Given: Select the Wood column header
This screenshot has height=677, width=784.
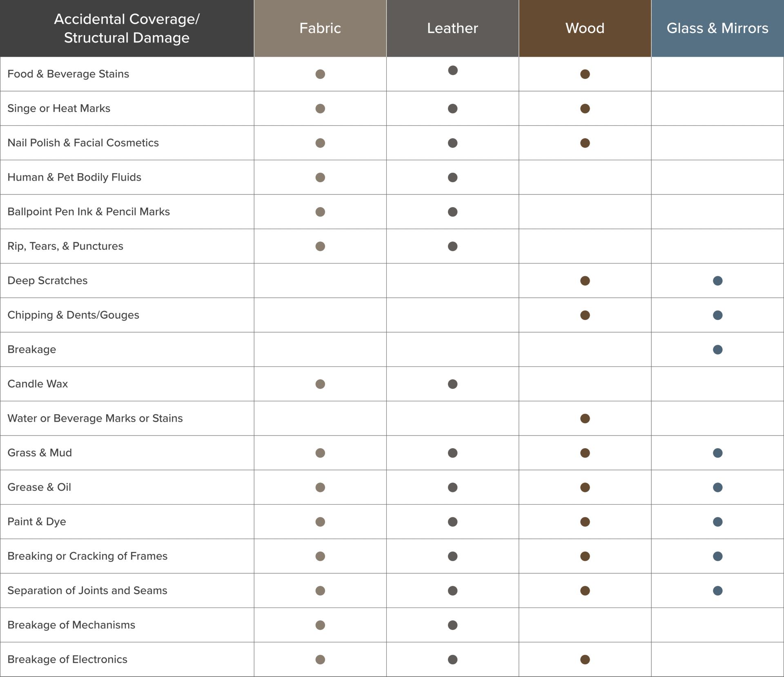Looking at the screenshot, I should [585, 28].
